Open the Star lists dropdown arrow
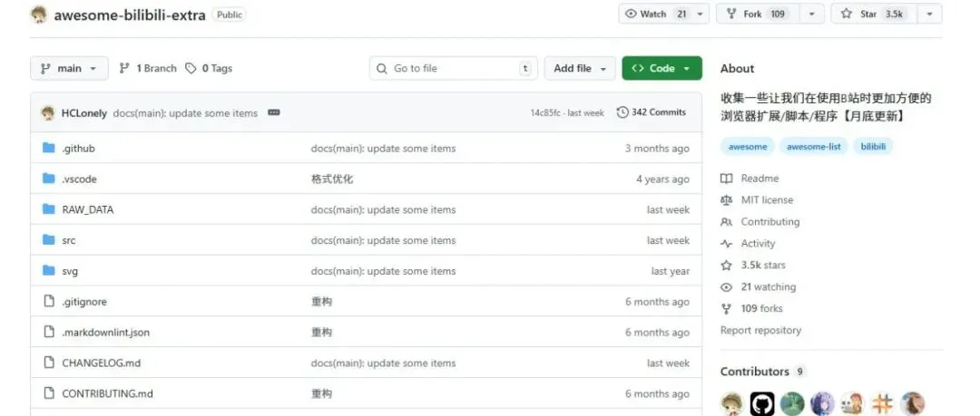Screen dimensions: 980x416 pos(930,14)
